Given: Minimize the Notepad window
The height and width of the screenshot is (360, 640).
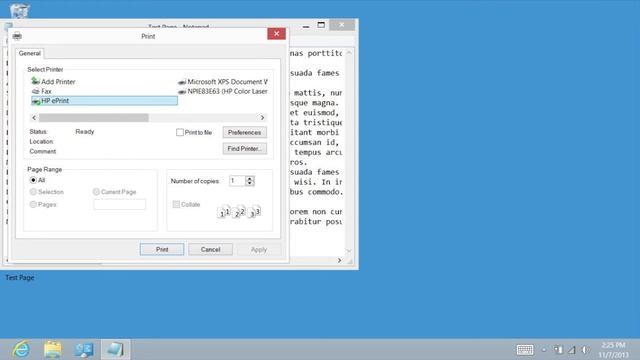Looking at the screenshot, I should 306,26.
